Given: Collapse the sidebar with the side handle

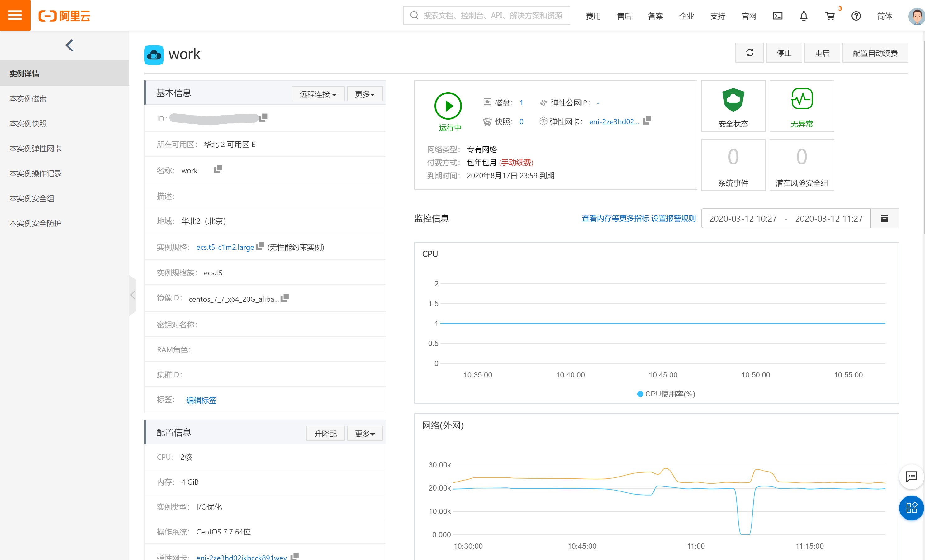Looking at the screenshot, I should tap(132, 295).
